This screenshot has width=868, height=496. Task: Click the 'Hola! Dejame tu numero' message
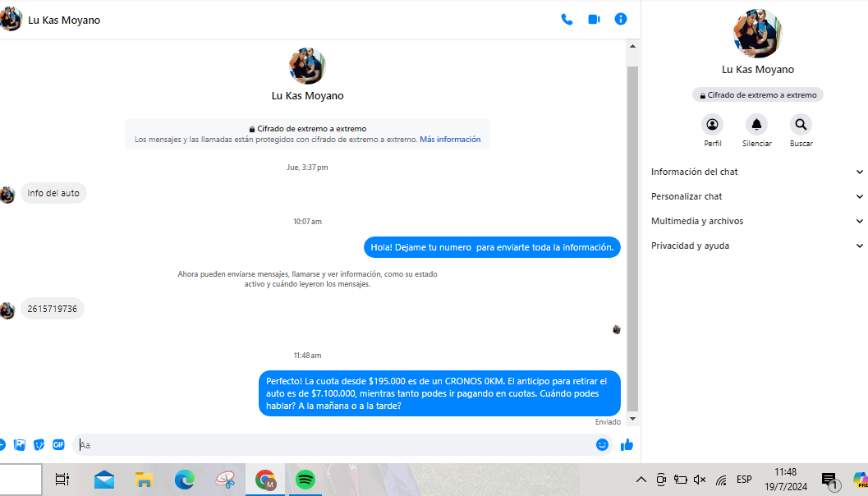[492, 247]
